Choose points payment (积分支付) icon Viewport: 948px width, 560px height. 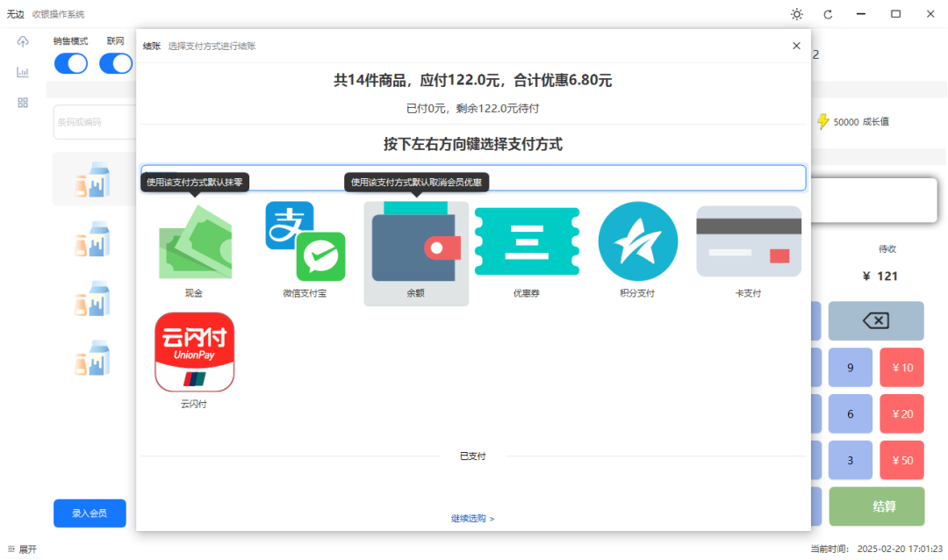click(x=638, y=241)
